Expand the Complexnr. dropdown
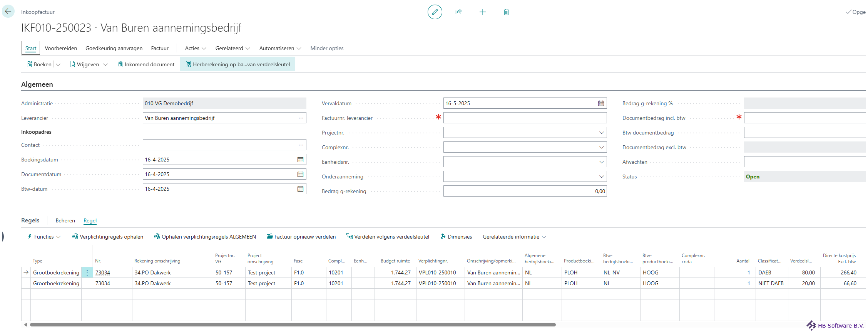Screen dimensions: 868x333 601,147
